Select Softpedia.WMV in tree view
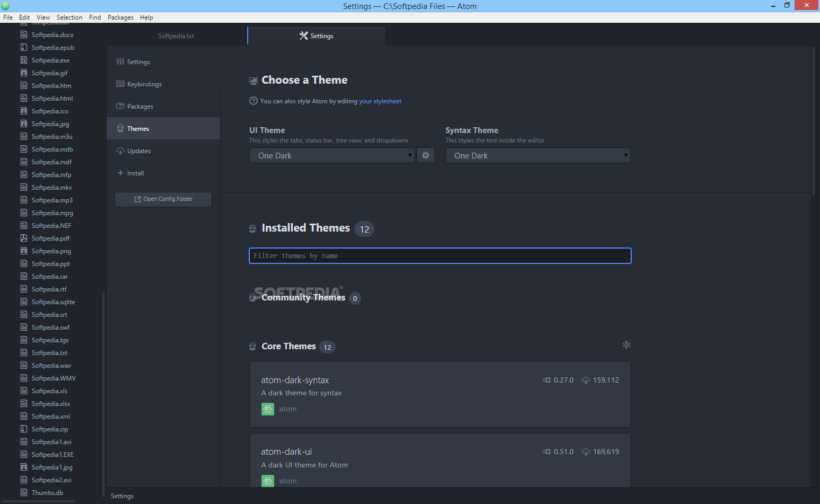820x504 pixels. coord(53,378)
